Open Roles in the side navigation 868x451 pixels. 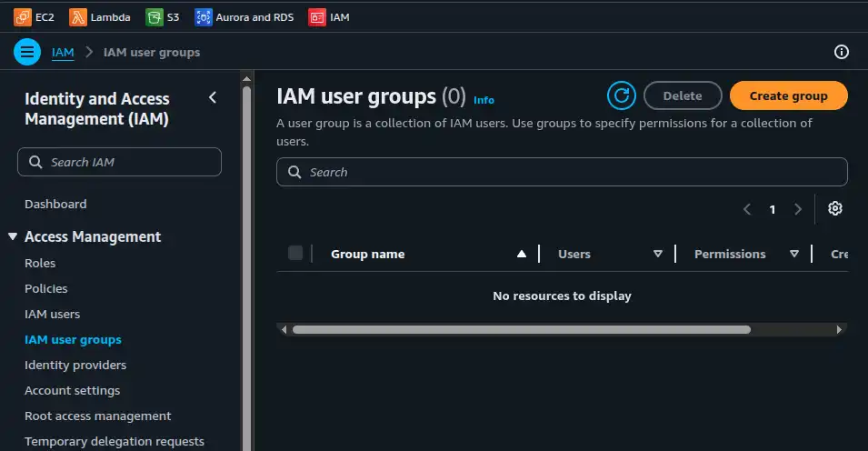(x=40, y=263)
